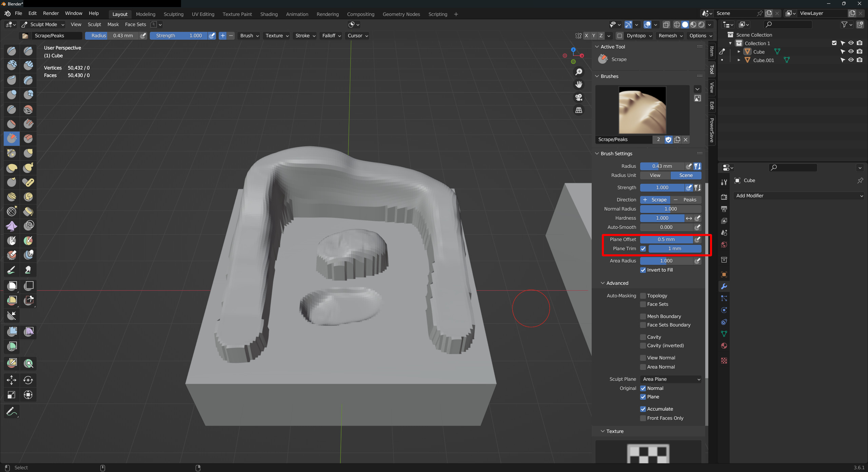The image size is (868, 472).
Task: Open the Falloff popover in header
Action: coord(331,36)
